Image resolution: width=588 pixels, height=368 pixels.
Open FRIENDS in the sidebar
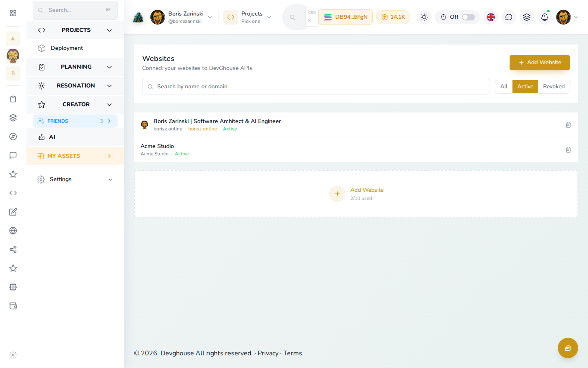(75, 121)
